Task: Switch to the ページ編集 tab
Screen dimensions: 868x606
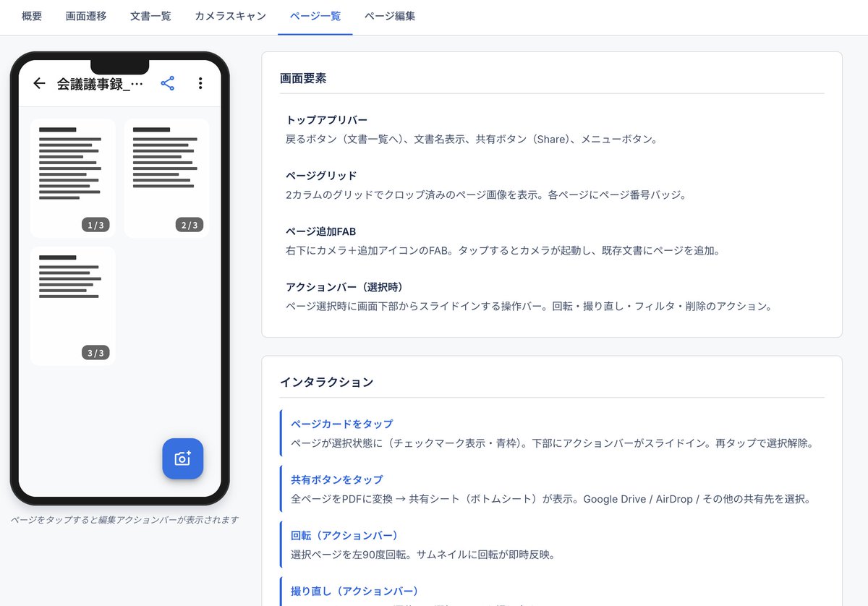Action: click(390, 16)
